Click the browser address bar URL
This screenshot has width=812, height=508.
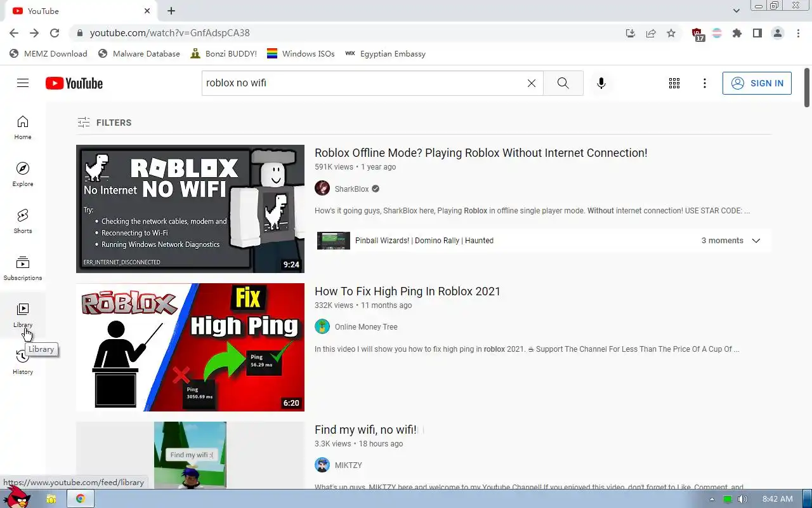(x=169, y=33)
